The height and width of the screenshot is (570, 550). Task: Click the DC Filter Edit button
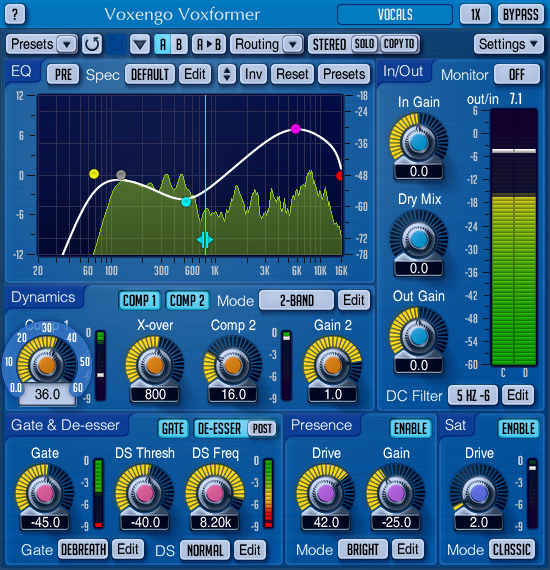click(518, 395)
